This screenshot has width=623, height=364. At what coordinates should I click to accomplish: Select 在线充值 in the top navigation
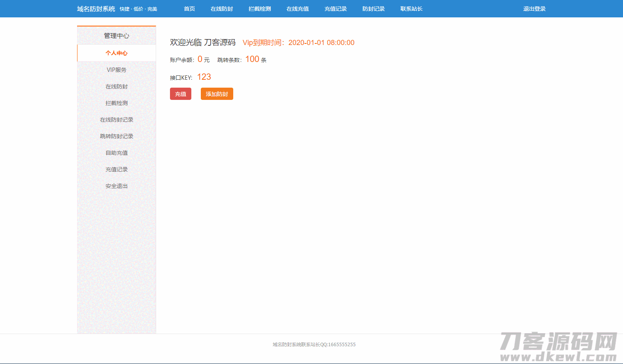pos(298,9)
